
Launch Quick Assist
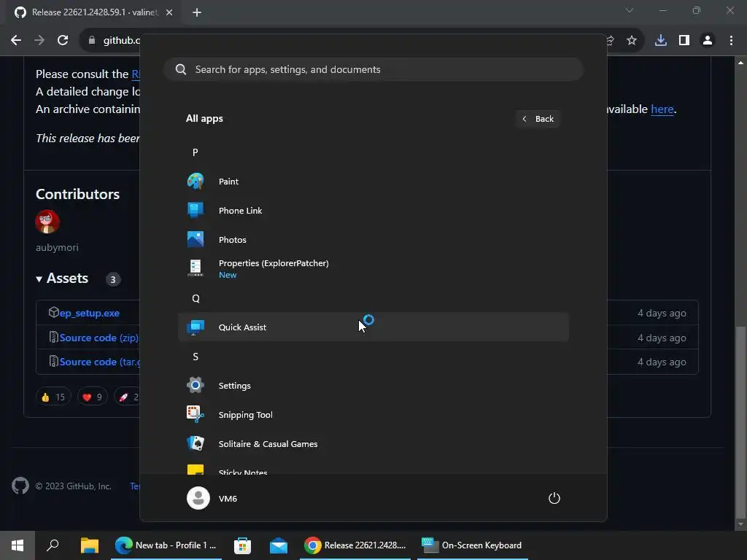(373, 327)
